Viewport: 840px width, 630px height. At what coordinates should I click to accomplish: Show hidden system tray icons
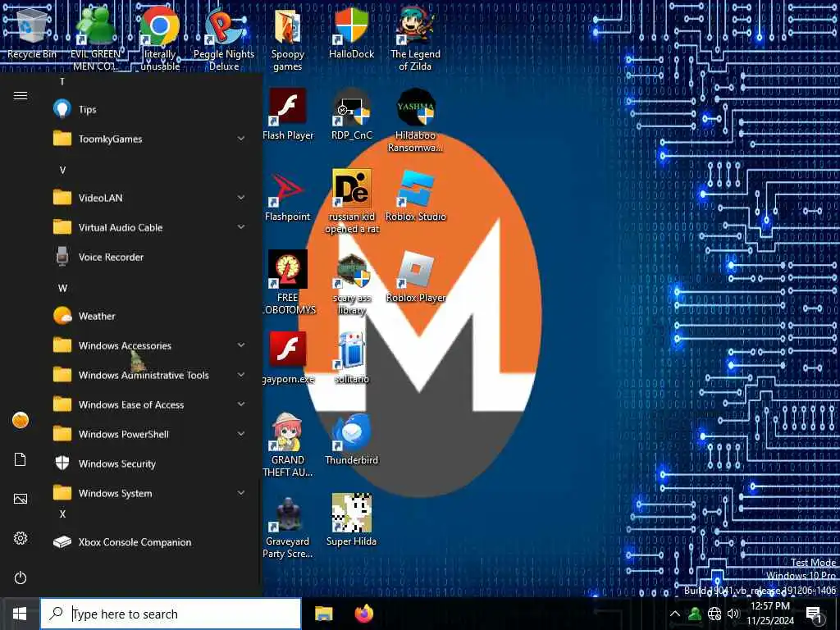(675, 614)
